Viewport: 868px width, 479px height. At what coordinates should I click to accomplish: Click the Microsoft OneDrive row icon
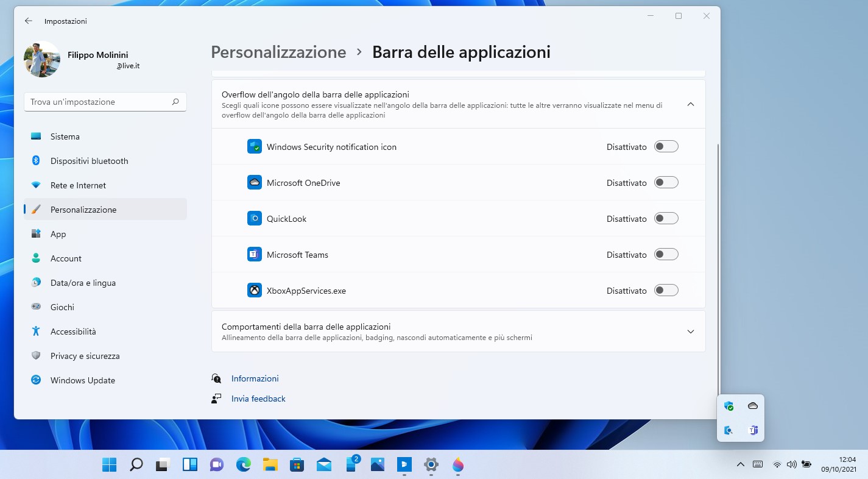click(x=254, y=183)
